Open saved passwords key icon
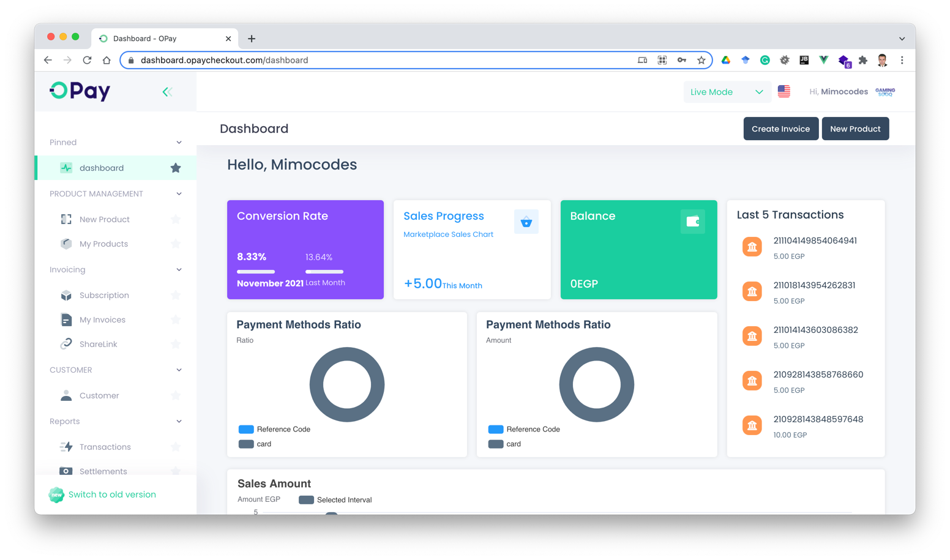This screenshot has width=950, height=560. pos(682,60)
